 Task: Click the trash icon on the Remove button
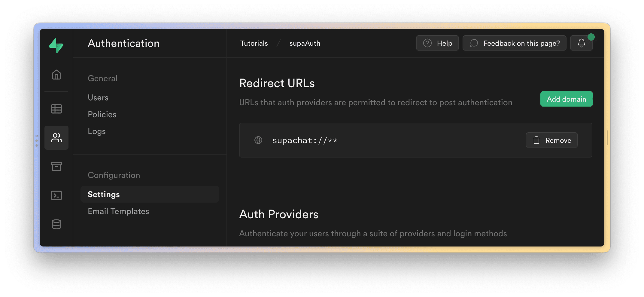coord(536,140)
